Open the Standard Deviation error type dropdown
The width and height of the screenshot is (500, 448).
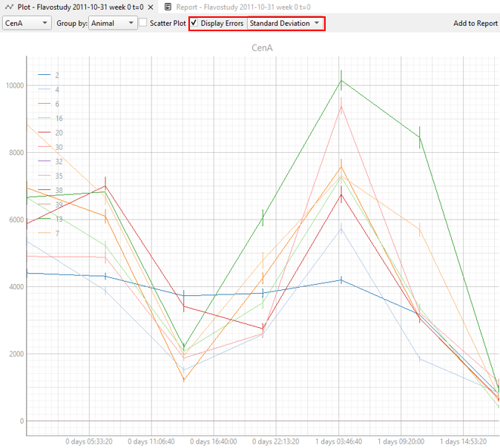(285, 23)
